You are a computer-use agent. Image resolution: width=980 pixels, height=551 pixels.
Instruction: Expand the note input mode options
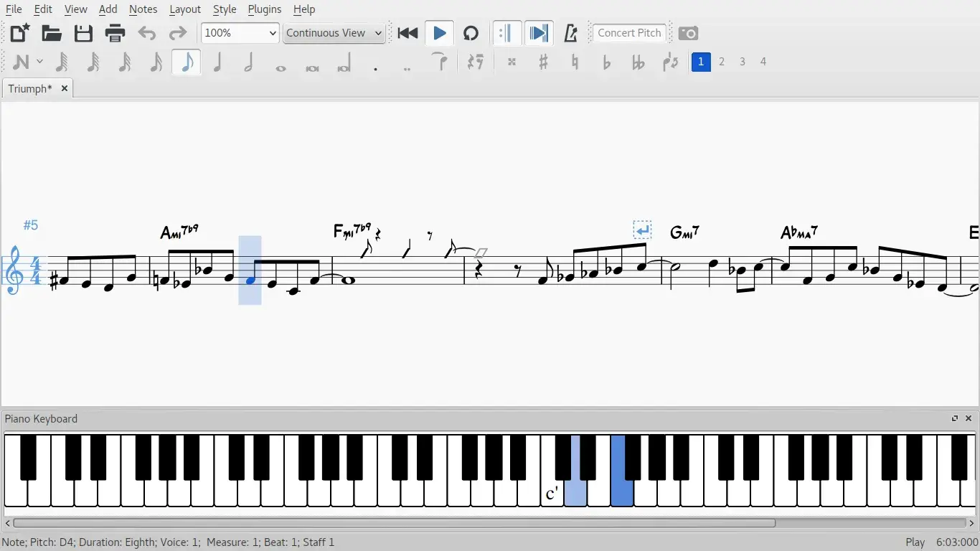click(39, 62)
